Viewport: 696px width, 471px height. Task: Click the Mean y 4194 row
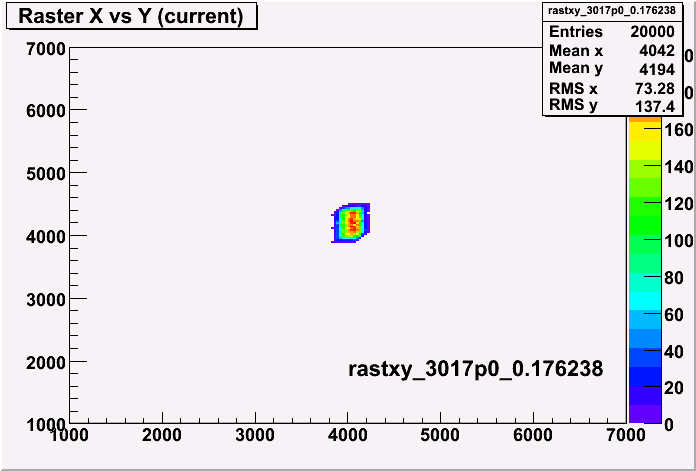[x=612, y=68]
